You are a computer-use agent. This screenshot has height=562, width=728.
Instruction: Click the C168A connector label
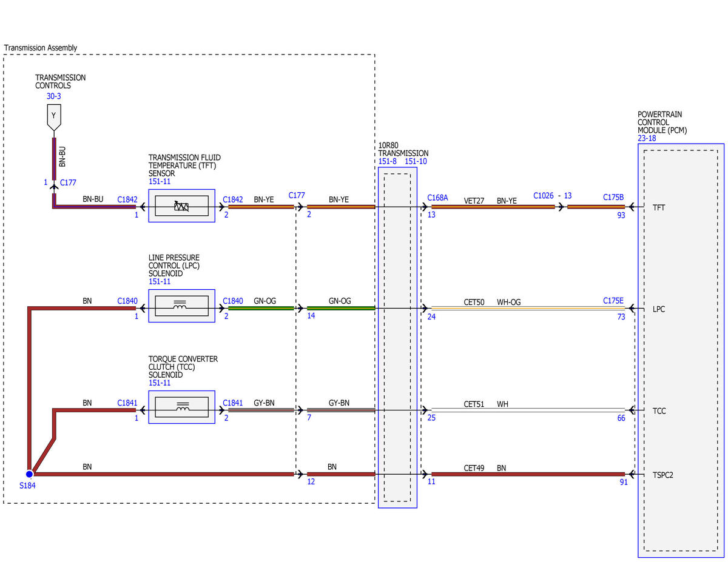click(437, 198)
